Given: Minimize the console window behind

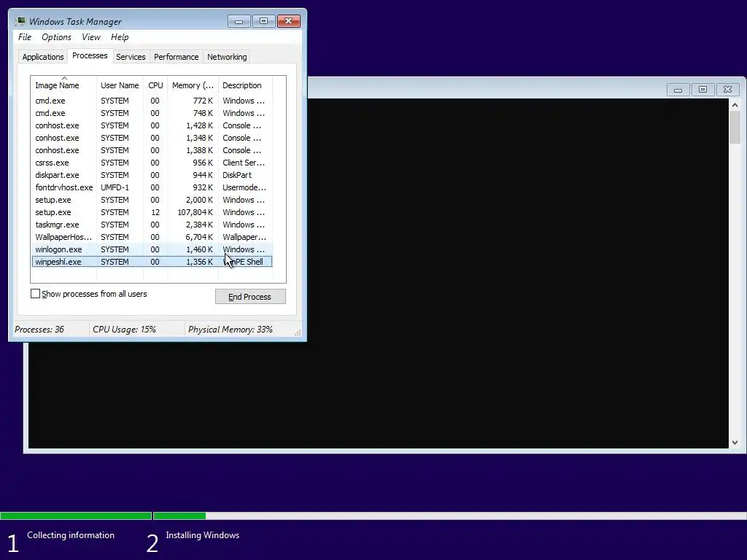Looking at the screenshot, I should pyautogui.click(x=678, y=90).
